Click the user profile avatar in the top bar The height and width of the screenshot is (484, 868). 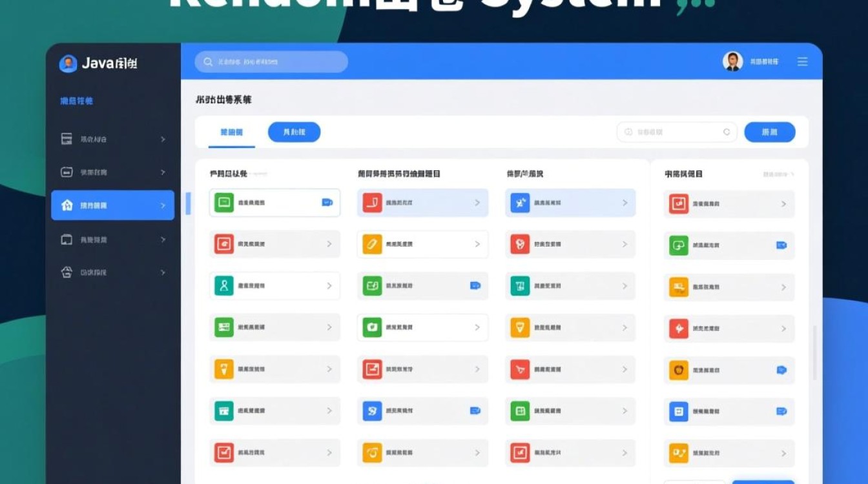pyautogui.click(x=732, y=61)
